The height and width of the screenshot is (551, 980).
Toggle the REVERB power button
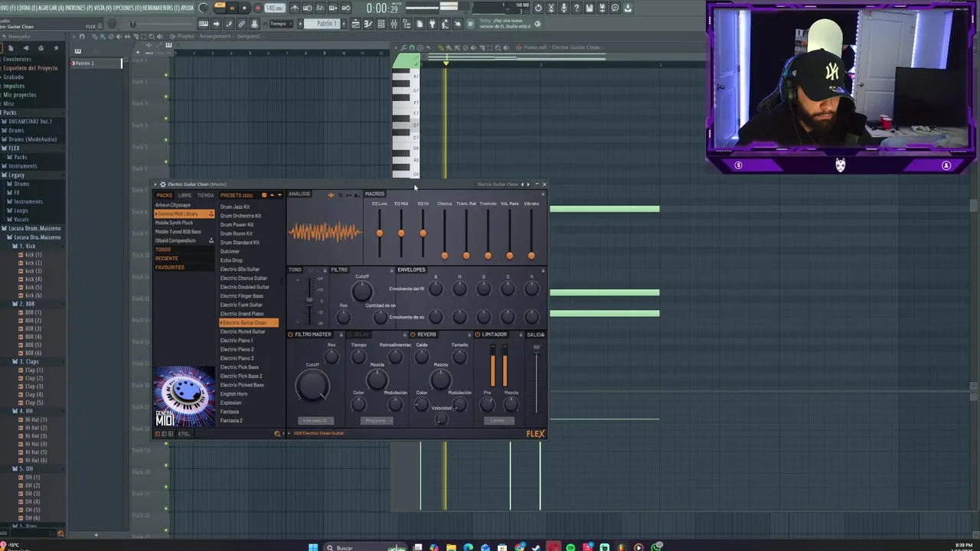413,334
